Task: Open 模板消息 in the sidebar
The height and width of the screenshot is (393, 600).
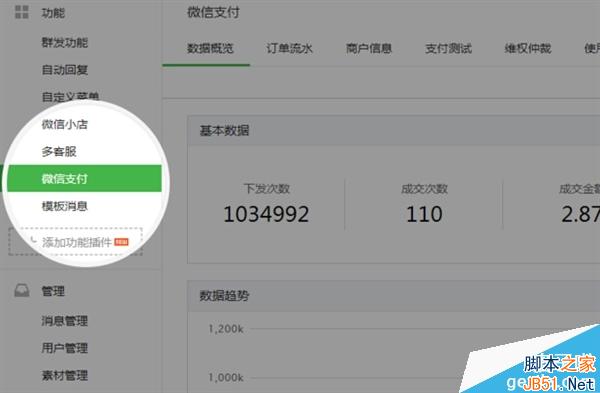Action: coord(65,206)
